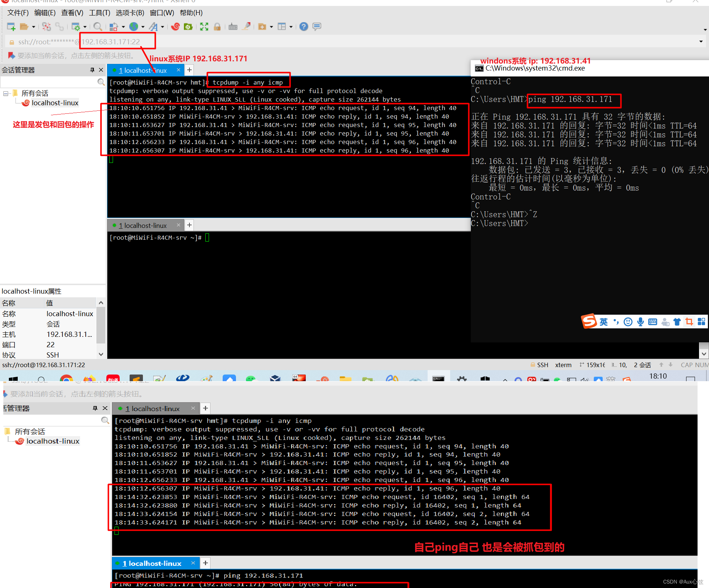This screenshot has height=588, width=709.
Task: Click the full screen toolbar icon
Action: pos(204,27)
